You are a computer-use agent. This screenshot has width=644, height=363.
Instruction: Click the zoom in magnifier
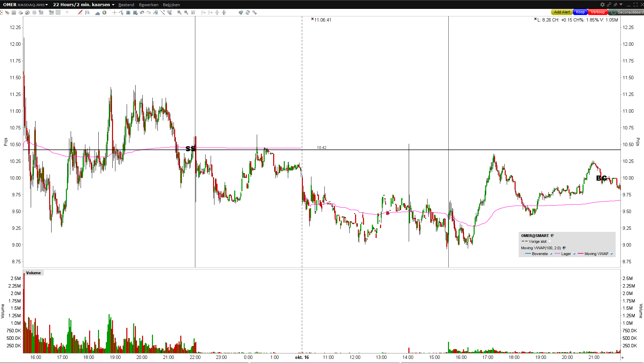[179, 12]
